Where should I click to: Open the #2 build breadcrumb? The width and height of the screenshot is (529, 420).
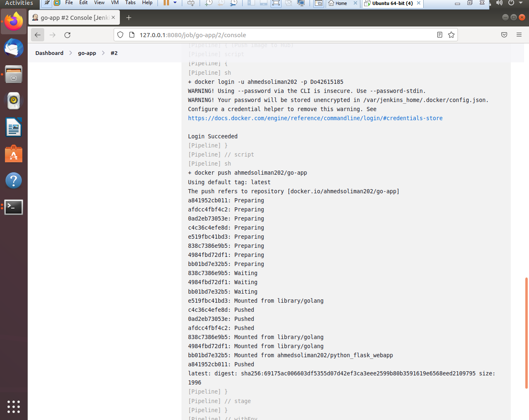click(114, 53)
